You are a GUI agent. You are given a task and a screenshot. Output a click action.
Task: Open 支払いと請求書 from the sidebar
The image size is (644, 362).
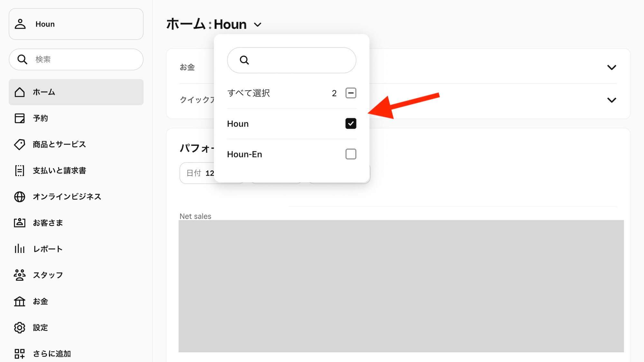(x=60, y=171)
